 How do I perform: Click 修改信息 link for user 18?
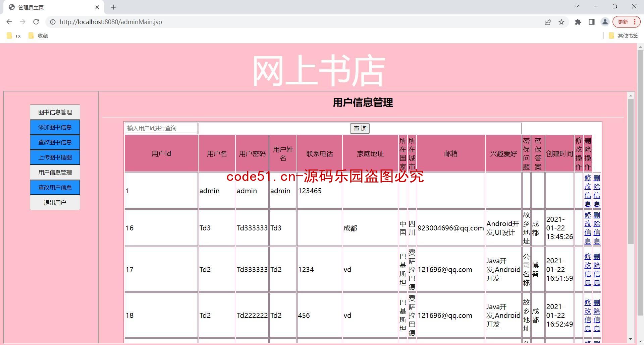pos(588,315)
